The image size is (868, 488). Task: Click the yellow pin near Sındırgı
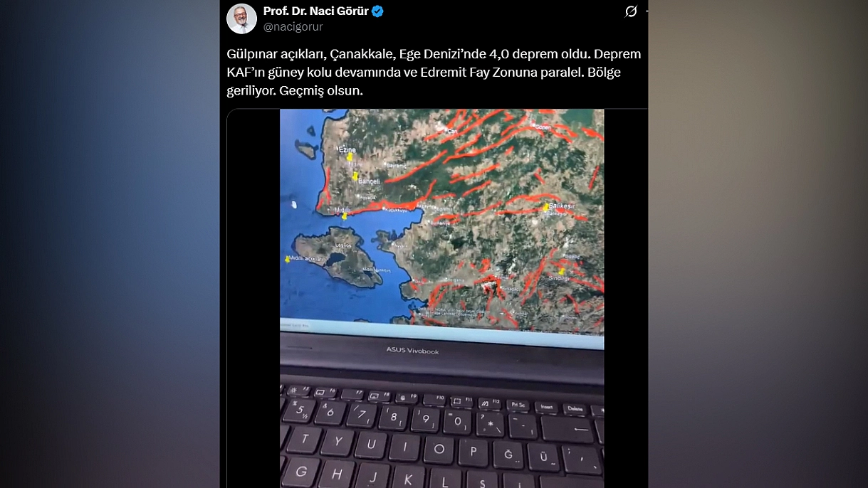562,271
